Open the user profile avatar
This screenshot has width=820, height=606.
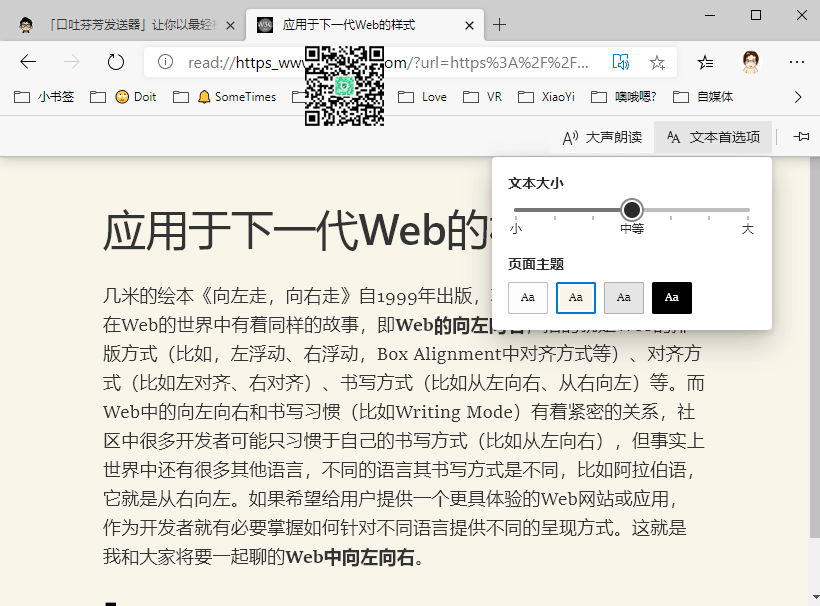pyautogui.click(x=750, y=62)
